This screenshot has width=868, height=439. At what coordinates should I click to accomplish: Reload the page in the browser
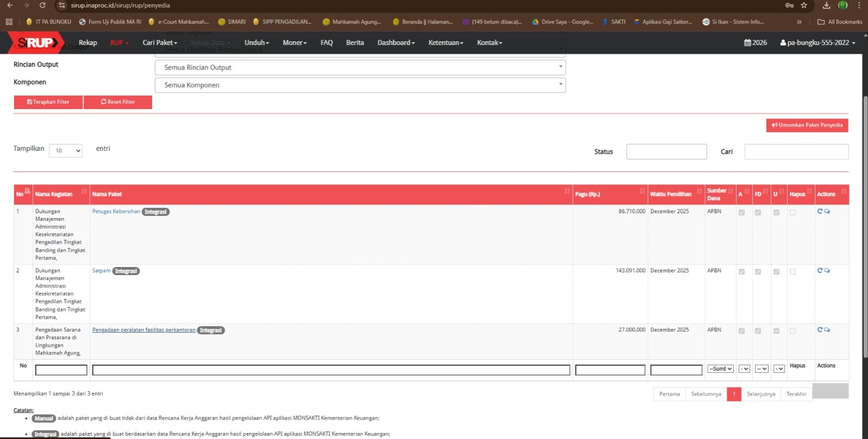point(42,5)
